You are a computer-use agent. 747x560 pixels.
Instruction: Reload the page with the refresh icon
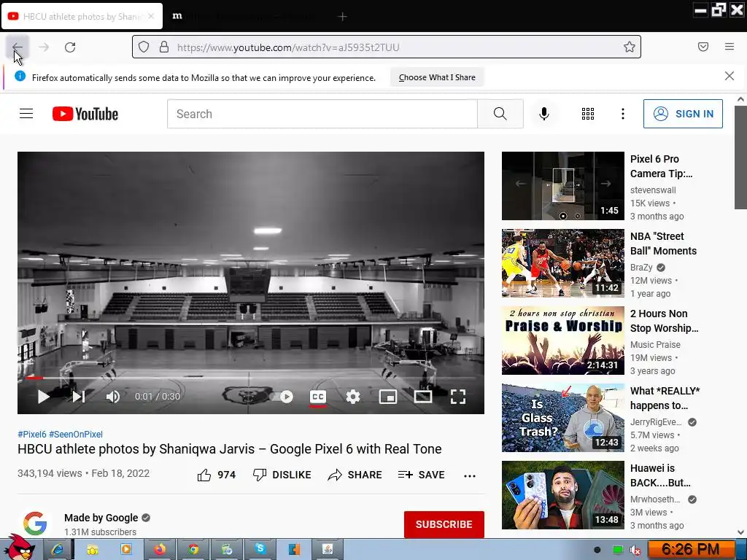point(70,47)
